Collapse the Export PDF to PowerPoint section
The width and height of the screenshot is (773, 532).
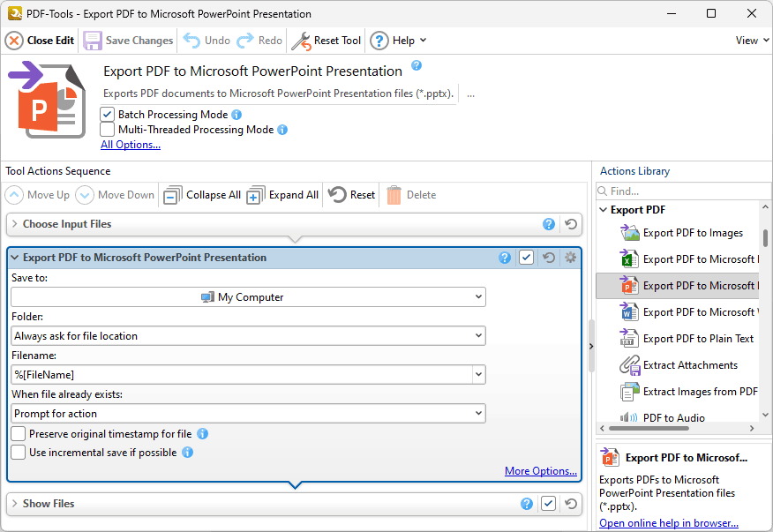[15, 258]
